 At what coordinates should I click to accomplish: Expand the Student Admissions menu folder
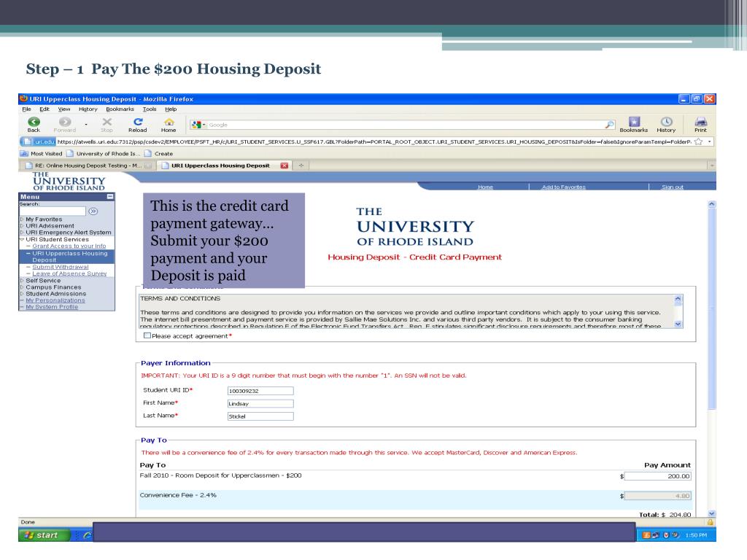(22, 294)
